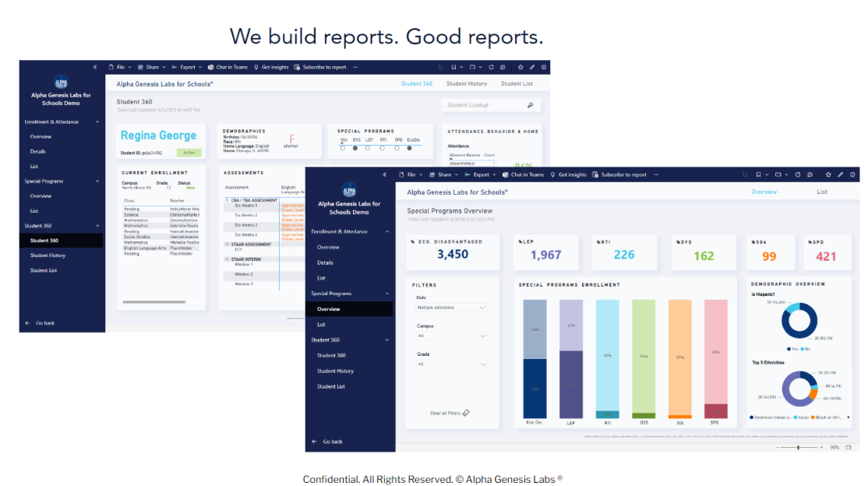Select the EcoDis special program indicator circle

point(410,148)
